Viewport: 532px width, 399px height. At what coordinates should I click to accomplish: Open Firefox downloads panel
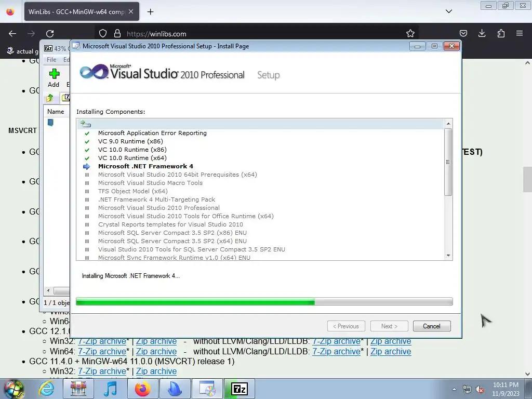pos(482,33)
